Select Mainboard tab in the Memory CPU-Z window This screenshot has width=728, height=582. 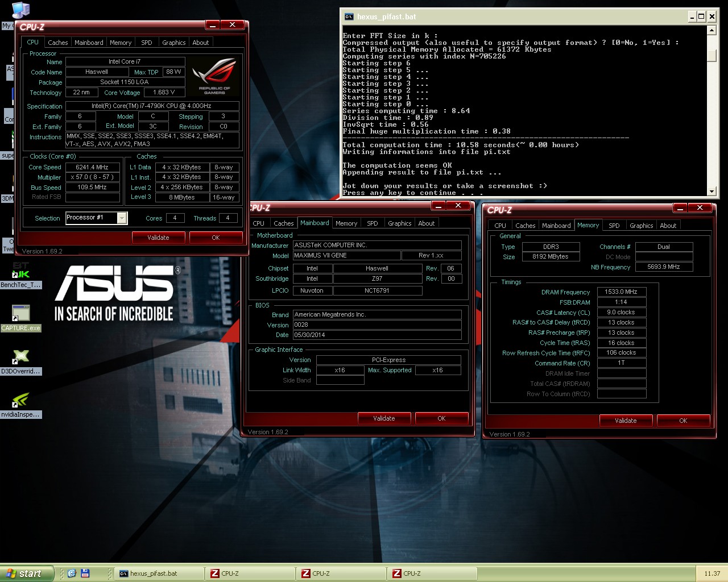pyautogui.click(x=556, y=226)
